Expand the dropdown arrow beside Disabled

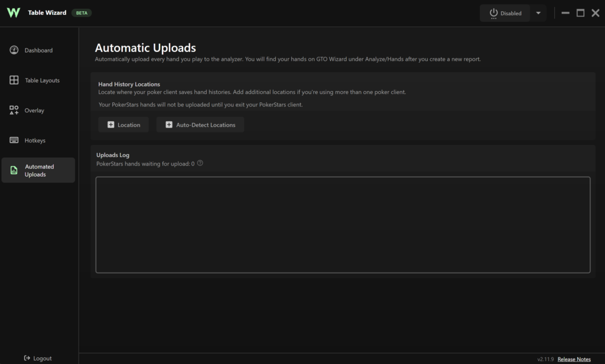(x=538, y=13)
